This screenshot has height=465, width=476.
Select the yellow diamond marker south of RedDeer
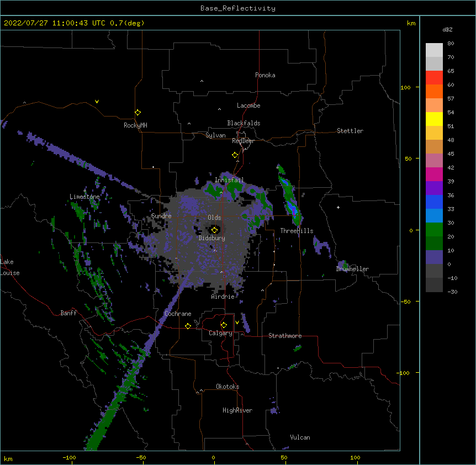tap(235, 155)
